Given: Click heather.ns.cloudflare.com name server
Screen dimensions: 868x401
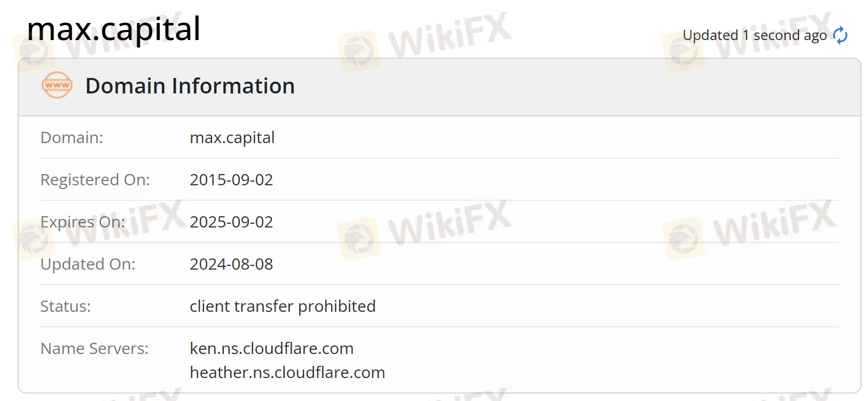Looking at the screenshot, I should pos(287,373).
